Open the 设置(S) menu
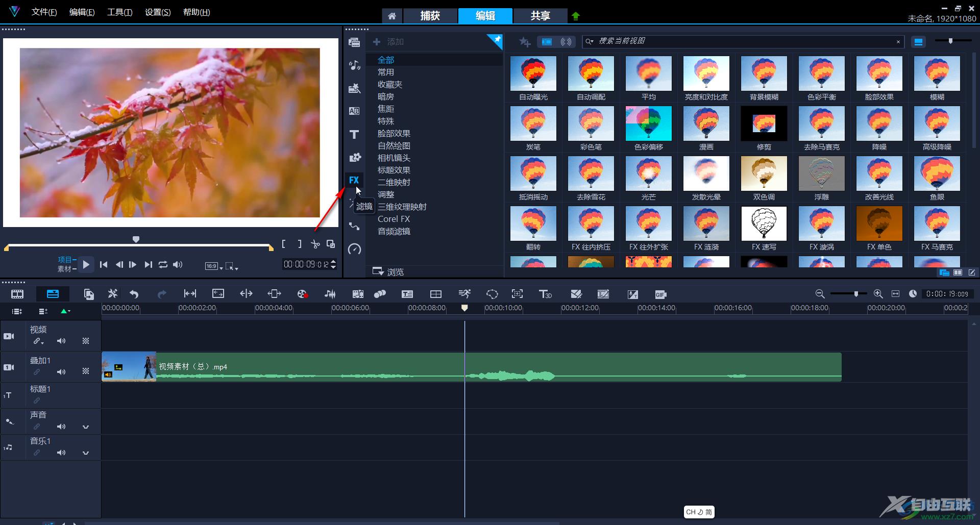Viewport: 980px width, 525px height. [158, 12]
